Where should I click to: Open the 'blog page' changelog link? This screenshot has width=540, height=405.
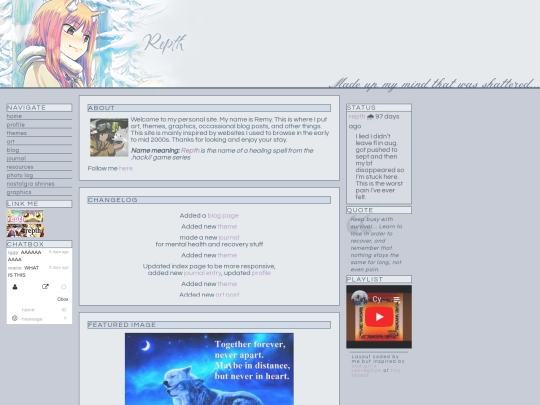coord(223,216)
